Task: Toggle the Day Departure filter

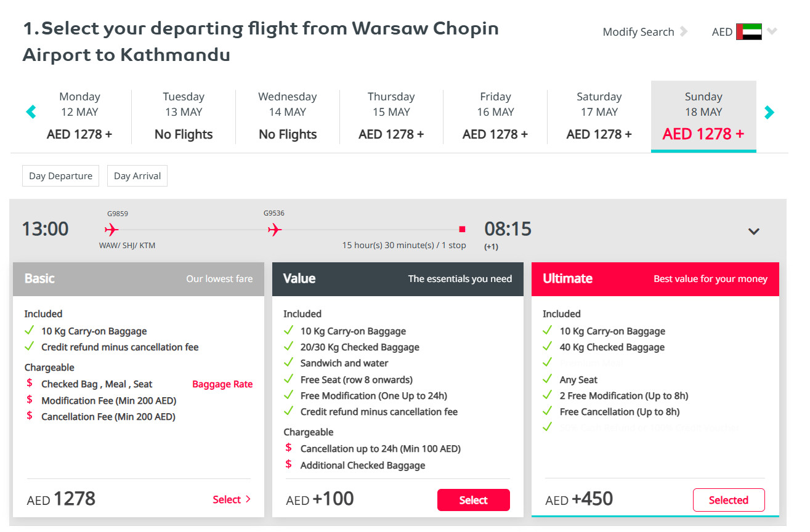Action: coord(60,175)
